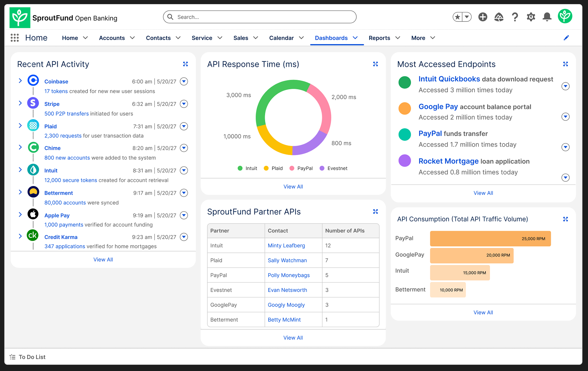The height and width of the screenshot is (371, 588).
Task: Expand the SproutFund Partner APIs panel
Action: 375,212
